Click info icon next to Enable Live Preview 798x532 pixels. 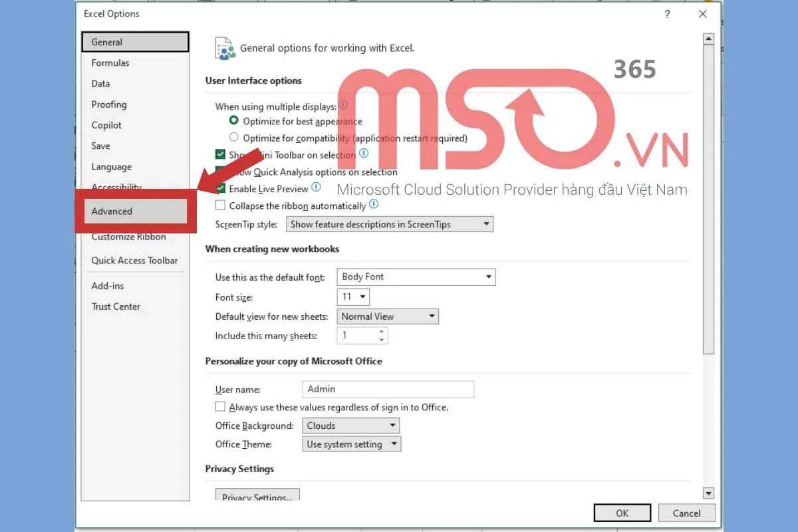(317, 188)
